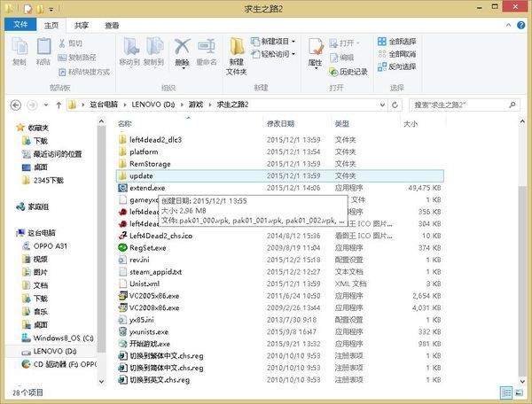
Task: Click History (历史记录) in ribbon
Action: 348,72
